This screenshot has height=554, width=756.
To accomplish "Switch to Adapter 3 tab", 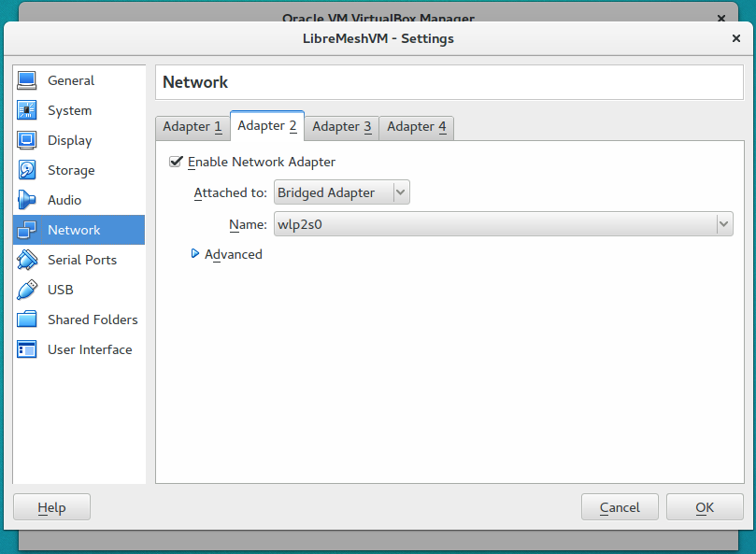I will pos(342,127).
